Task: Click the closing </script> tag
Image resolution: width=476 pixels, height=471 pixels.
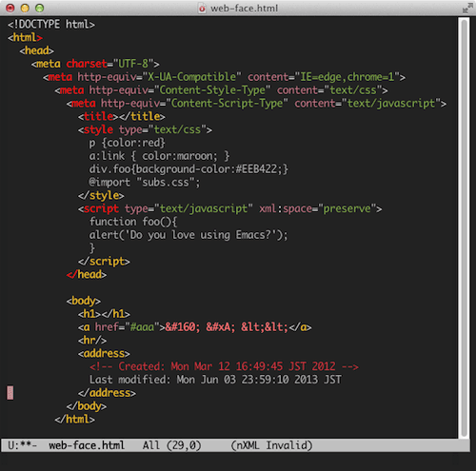Action: pos(104,262)
